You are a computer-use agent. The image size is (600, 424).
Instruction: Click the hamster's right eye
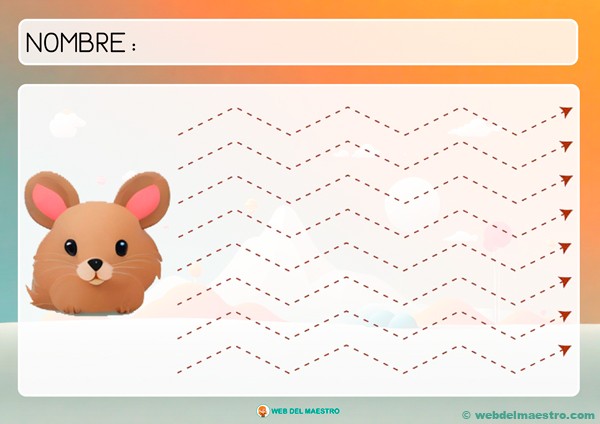[x=121, y=247]
